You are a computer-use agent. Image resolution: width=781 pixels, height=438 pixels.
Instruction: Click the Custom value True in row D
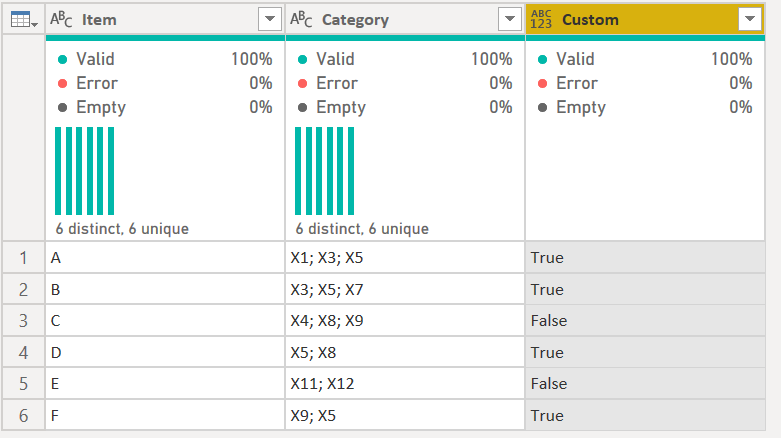tap(645, 352)
